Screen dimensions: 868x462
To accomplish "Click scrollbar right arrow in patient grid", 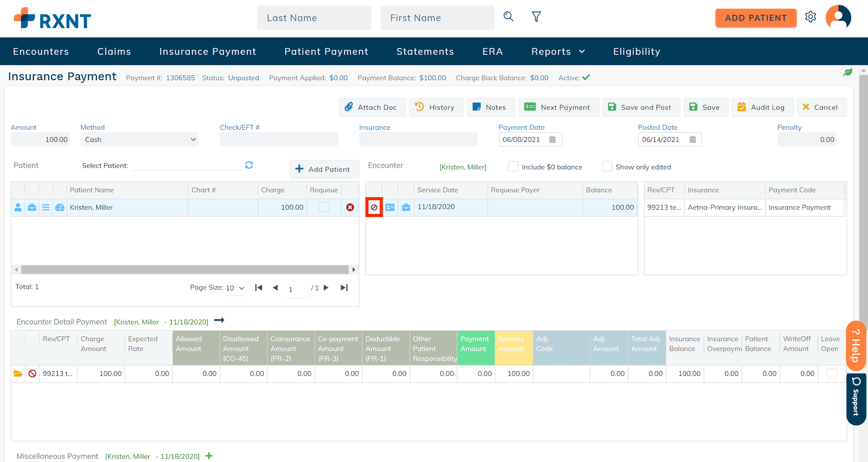I will pos(354,270).
